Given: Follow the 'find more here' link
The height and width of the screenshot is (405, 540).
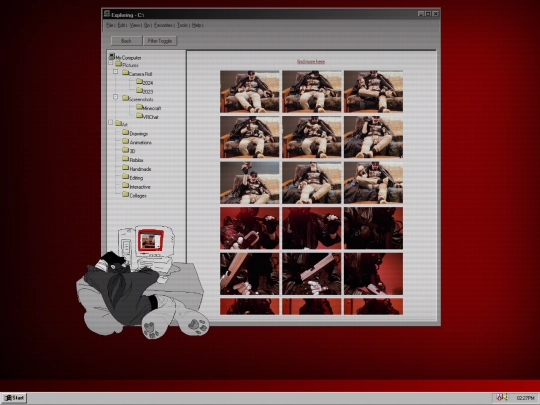Looking at the screenshot, I should pyautogui.click(x=311, y=62).
